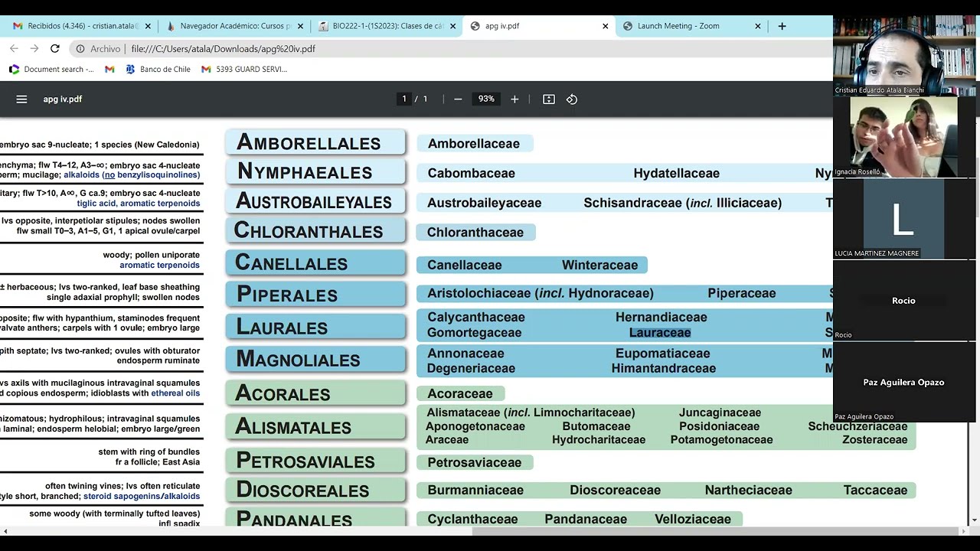Click the page number input box
The width and height of the screenshot is (980, 551).
coord(404,99)
